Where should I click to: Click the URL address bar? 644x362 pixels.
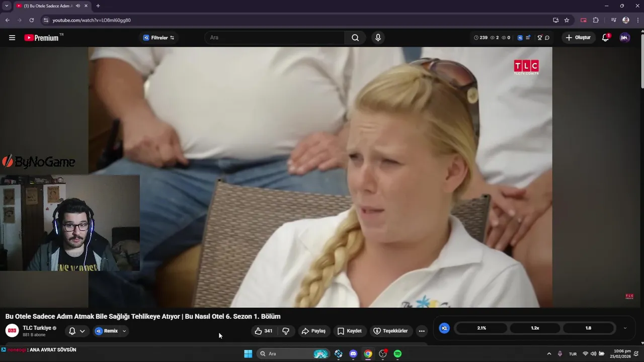[x=297, y=20]
